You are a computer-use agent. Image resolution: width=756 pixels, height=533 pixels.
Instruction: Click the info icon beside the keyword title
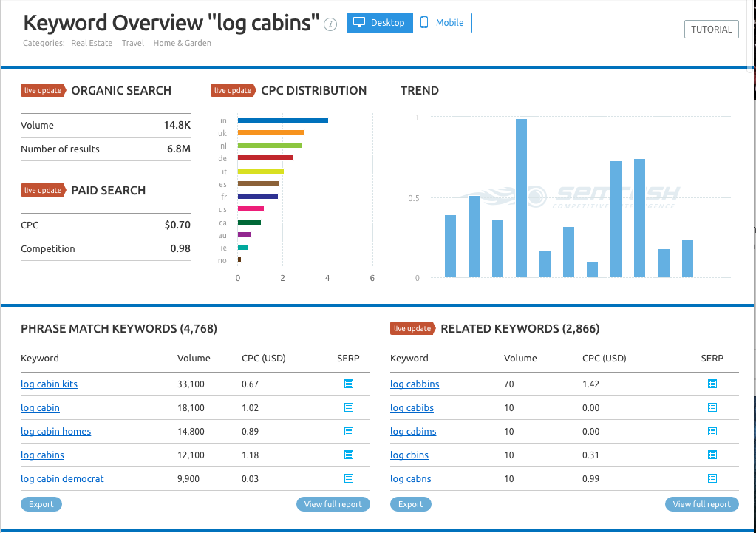coord(331,24)
